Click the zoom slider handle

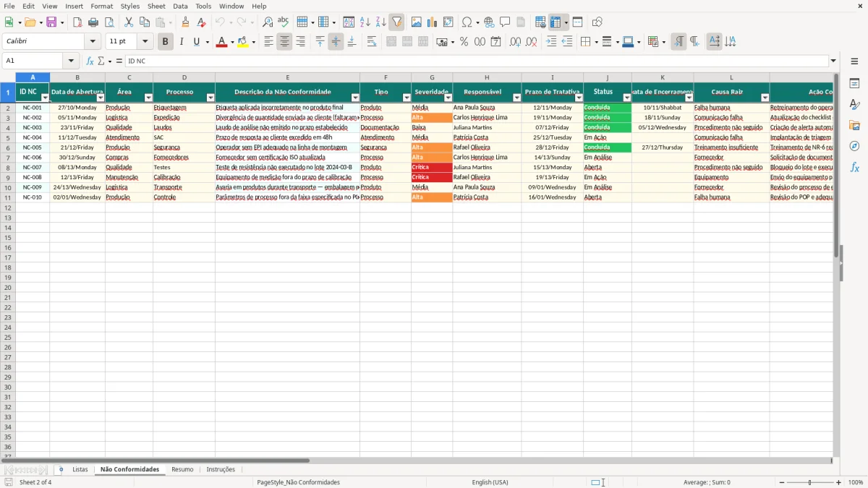pos(810,482)
